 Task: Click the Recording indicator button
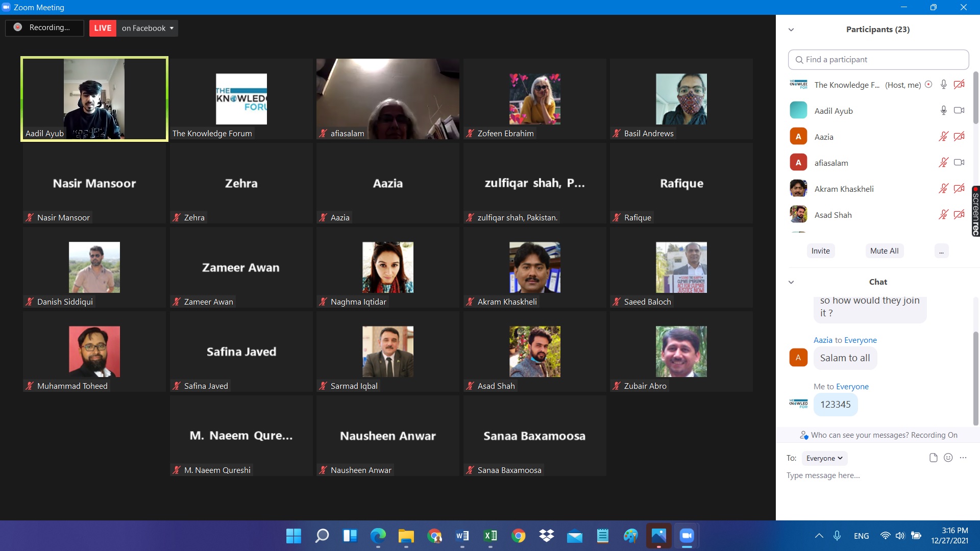[44, 28]
